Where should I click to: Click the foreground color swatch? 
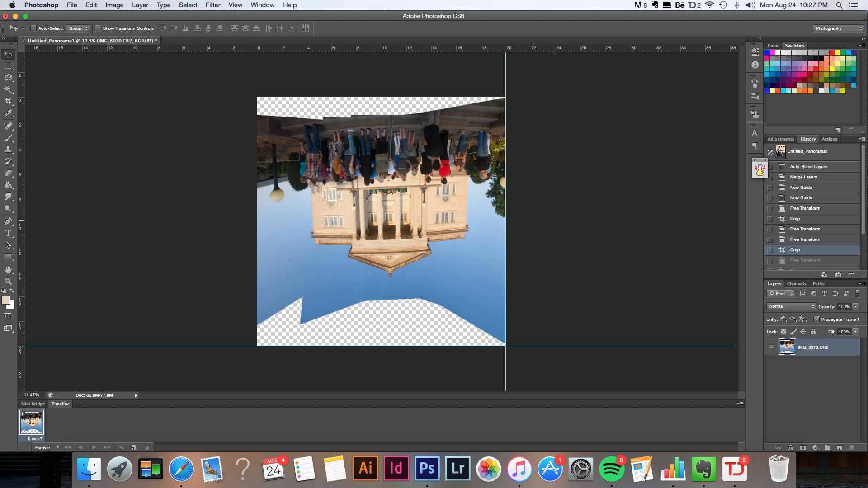6,300
